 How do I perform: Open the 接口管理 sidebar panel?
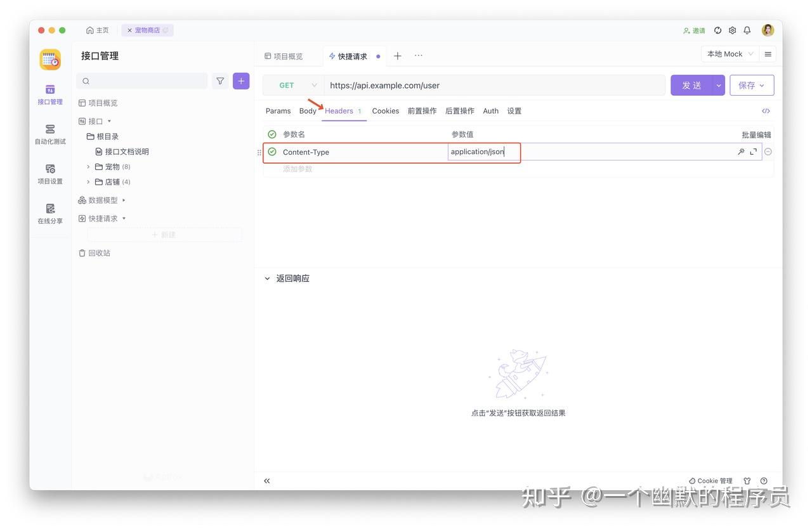[49, 95]
